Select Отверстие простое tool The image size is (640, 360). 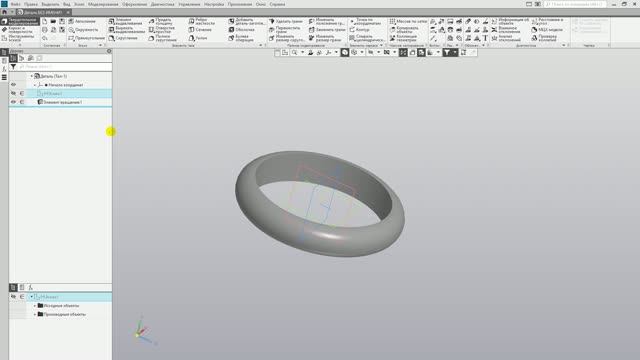coord(162,30)
